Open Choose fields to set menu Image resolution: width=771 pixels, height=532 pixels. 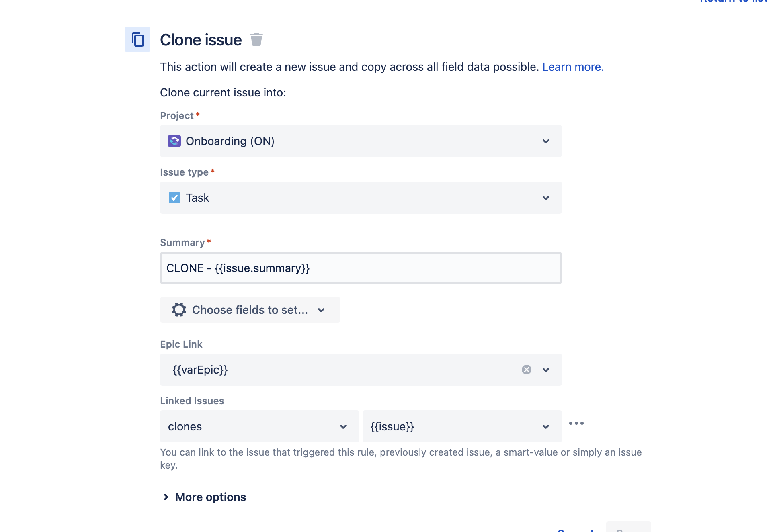coord(250,310)
